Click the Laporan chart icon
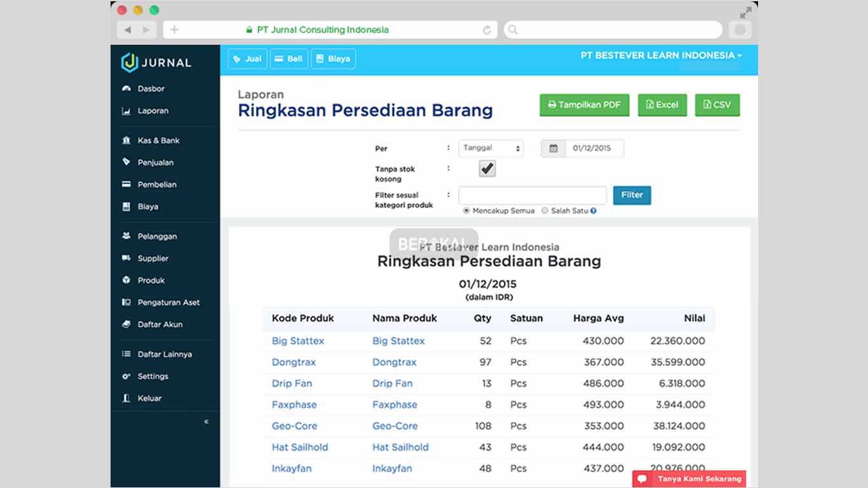The image size is (868, 488). (x=126, y=111)
